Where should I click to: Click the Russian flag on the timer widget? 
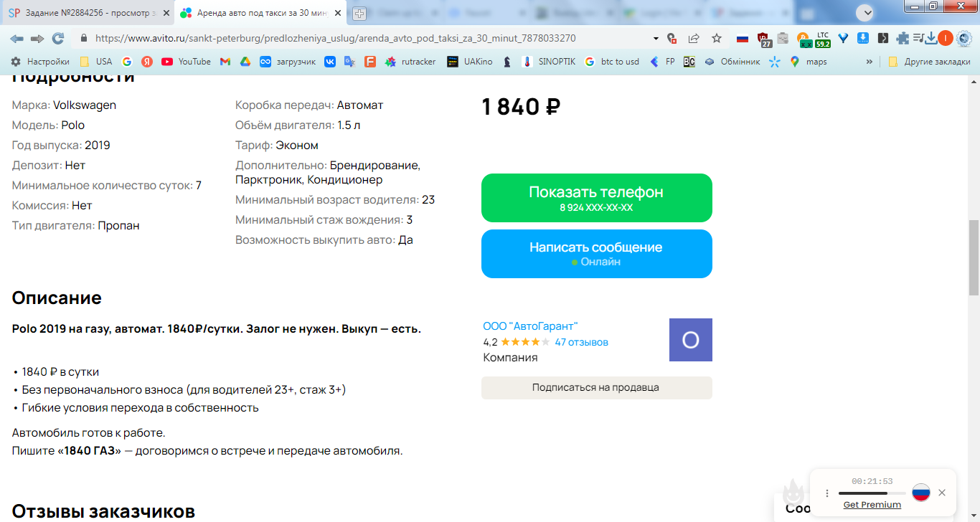[921, 493]
